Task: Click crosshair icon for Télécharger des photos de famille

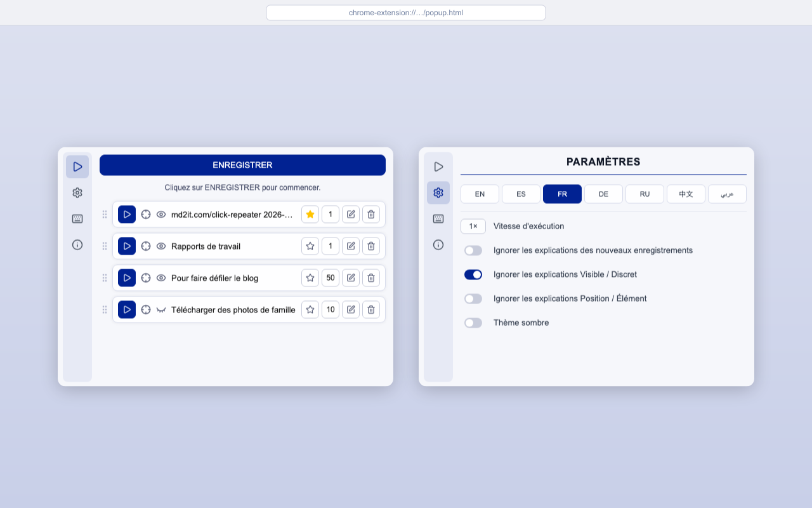Action: [x=146, y=310]
